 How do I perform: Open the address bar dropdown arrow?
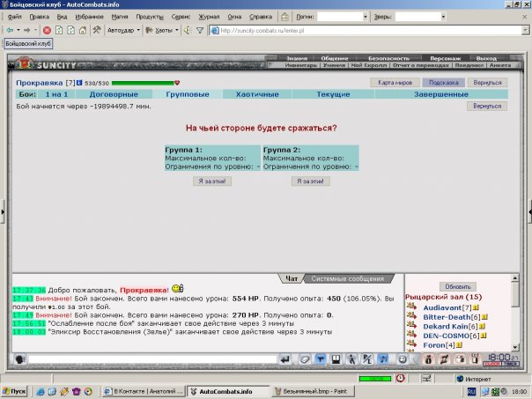pyautogui.click(x=525, y=31)
